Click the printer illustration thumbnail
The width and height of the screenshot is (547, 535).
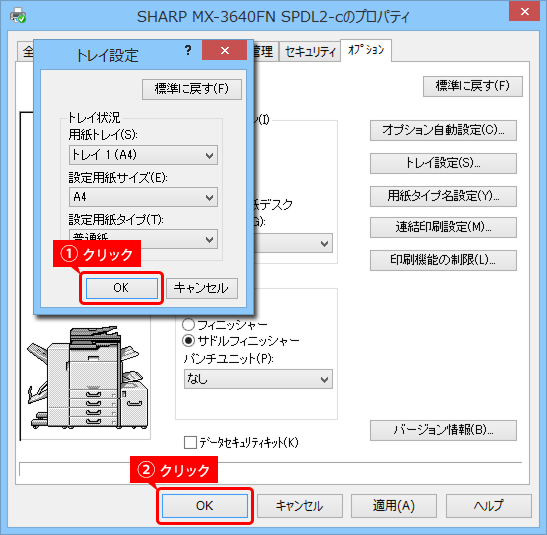coord(88,378)
